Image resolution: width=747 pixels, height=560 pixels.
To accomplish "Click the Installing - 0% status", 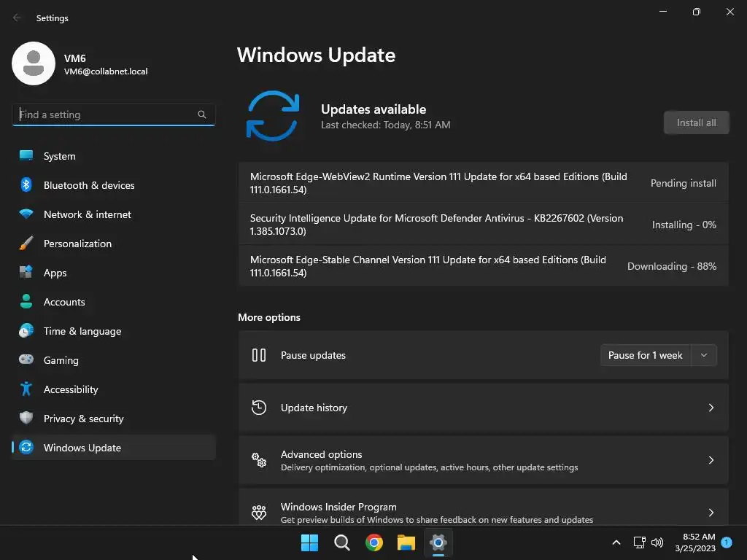I will click(684, 225).
